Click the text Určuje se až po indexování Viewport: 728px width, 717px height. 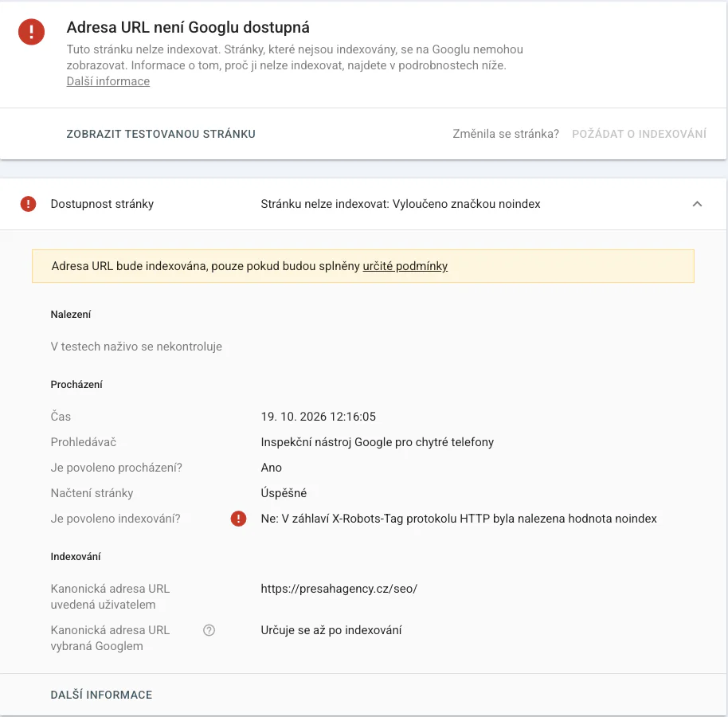point(331,630)
